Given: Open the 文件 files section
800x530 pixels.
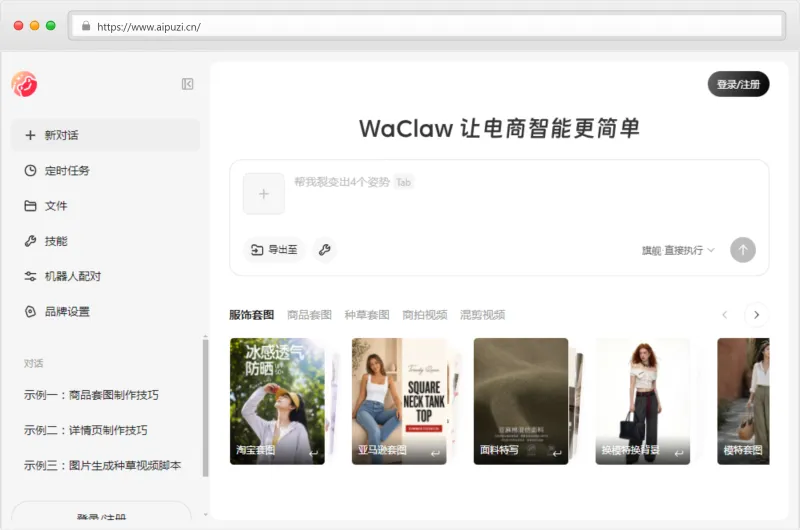Looking at the screenshot, I should pos(105,206).
